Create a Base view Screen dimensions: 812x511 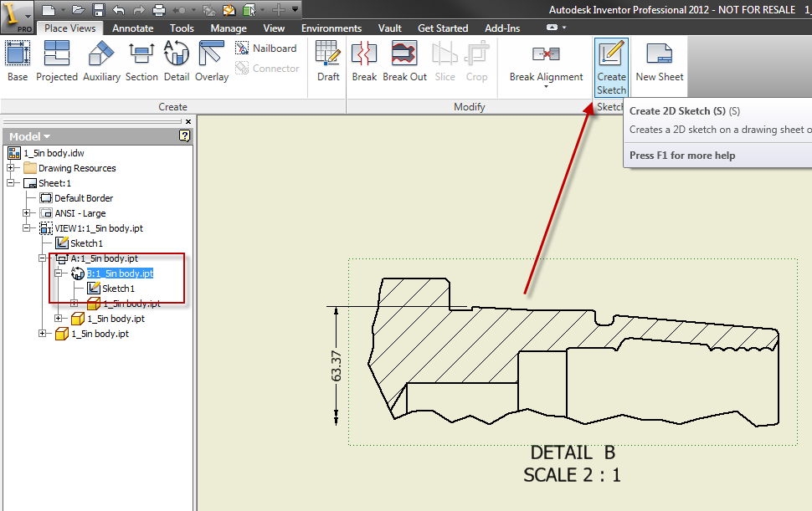pos(18,62)
